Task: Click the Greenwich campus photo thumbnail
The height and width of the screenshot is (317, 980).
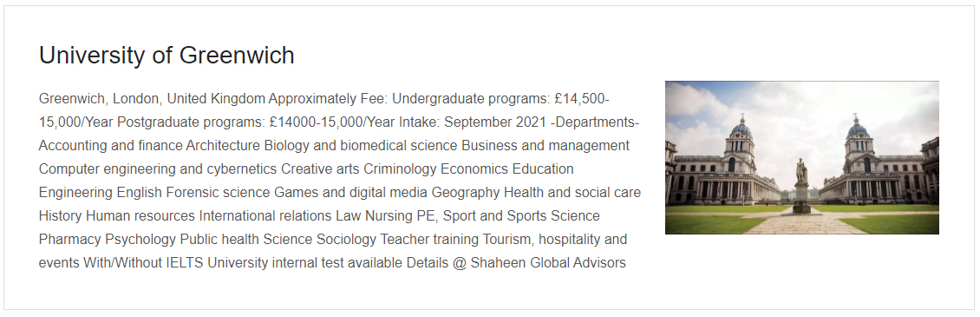Action: coord(802,157)
